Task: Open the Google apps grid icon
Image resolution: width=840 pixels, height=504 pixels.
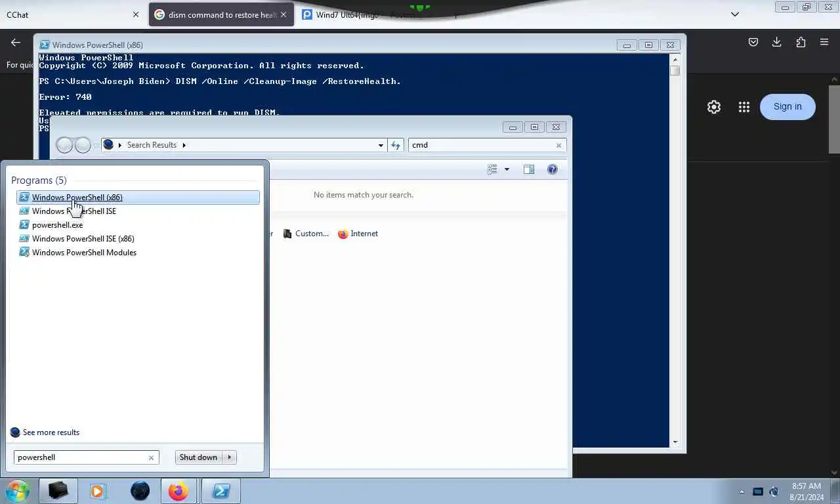Action: coord(744,107)
